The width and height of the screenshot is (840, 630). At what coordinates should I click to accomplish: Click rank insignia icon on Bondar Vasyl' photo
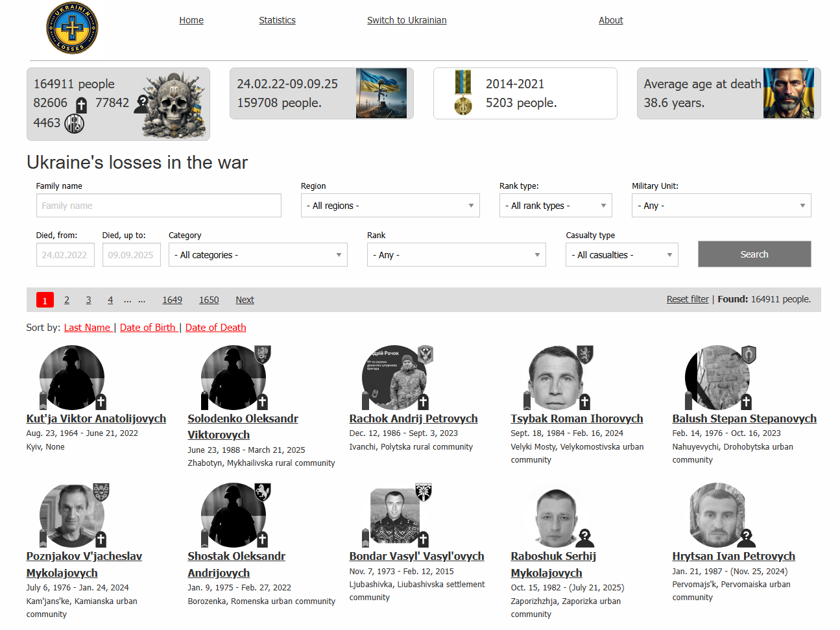pyautogui.click(x=366, y=538)
